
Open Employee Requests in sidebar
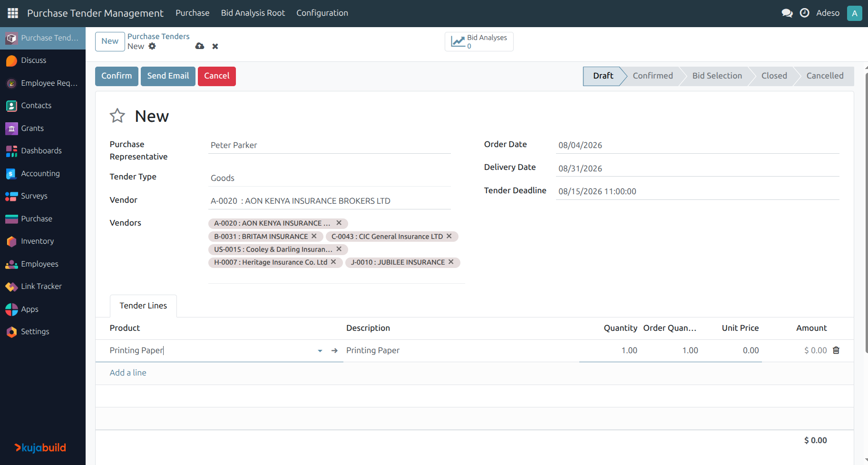pyautogui.click(x=43, y=83)
